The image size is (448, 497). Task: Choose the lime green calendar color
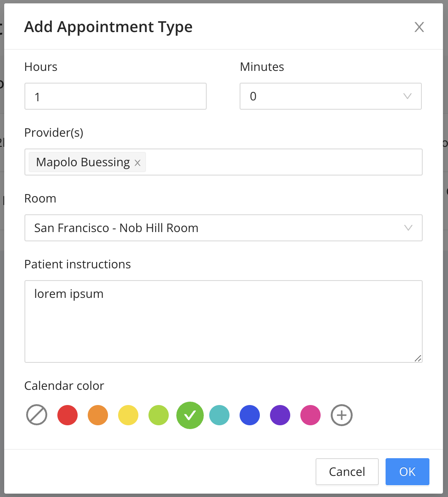coord(159,415)
